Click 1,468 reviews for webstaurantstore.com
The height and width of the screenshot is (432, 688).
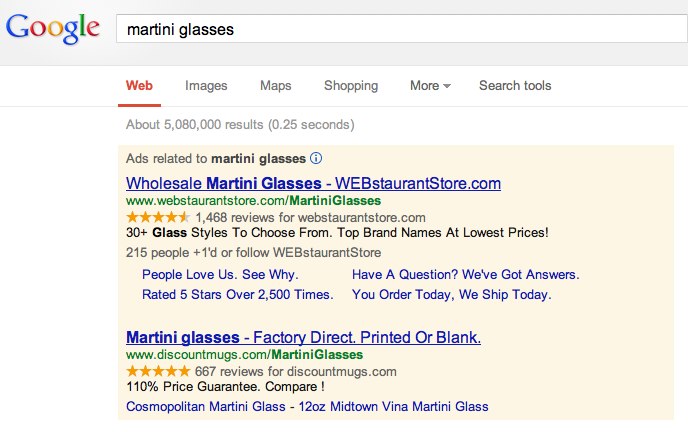coord(310,217)
